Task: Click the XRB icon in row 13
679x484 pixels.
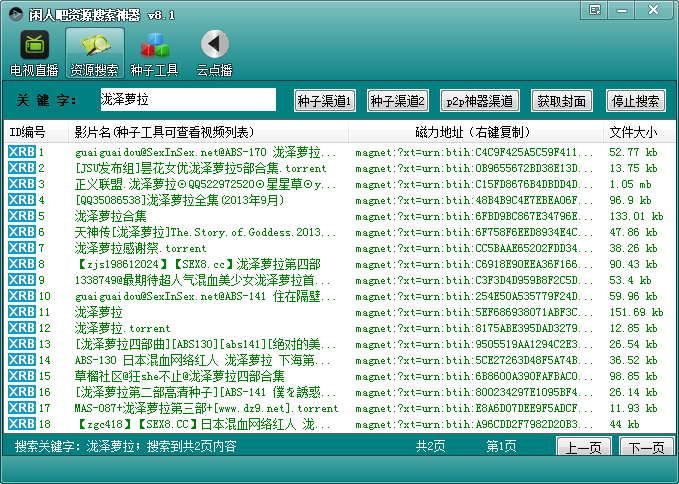Action: click(22, 344)
